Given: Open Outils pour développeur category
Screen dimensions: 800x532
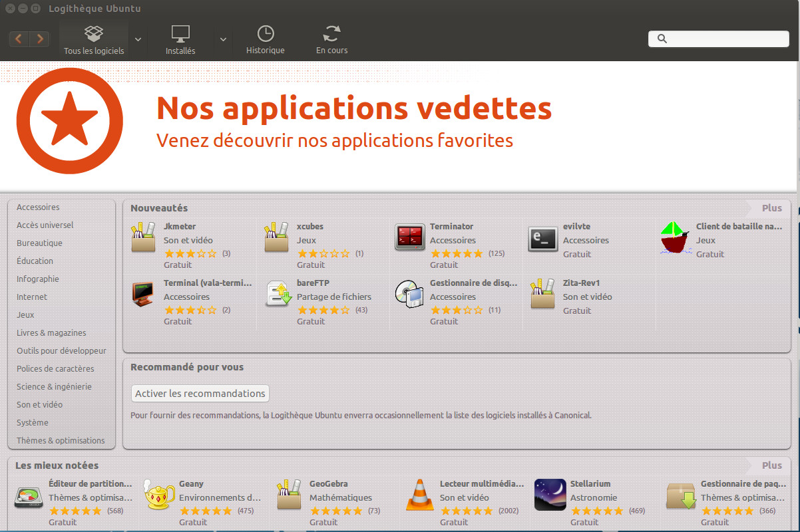Looking at the screenshot, I should [x=61, y=351].
